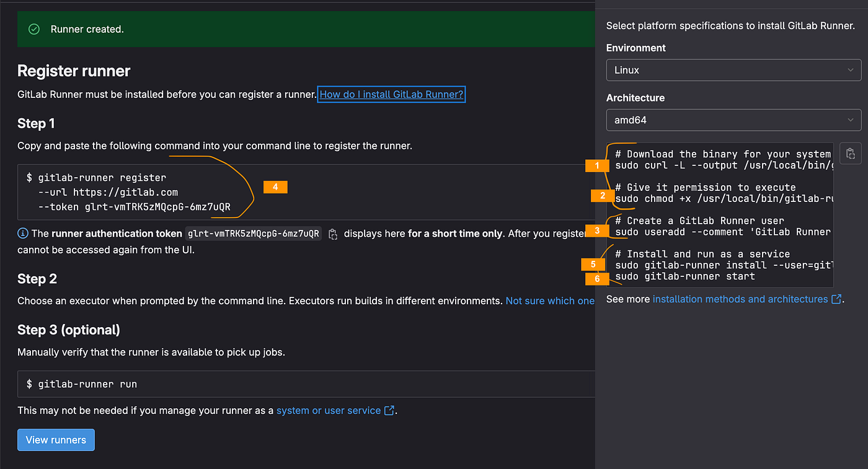The width and height of the screenshot is (868, 469).
Task: Click the sudo gitlab-runner install line
Action: [724, 265]
